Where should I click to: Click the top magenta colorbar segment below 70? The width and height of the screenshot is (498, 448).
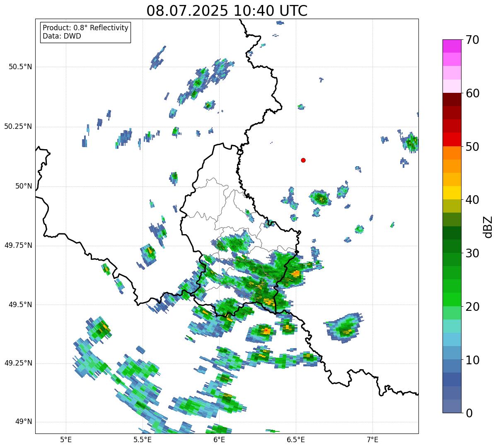[x=452, y=46]
